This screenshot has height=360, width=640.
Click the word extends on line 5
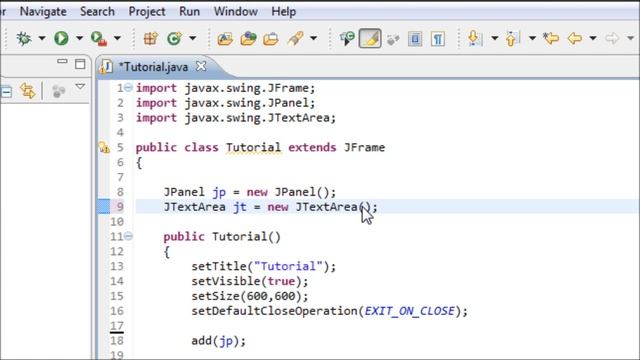(x=312, y=147)
